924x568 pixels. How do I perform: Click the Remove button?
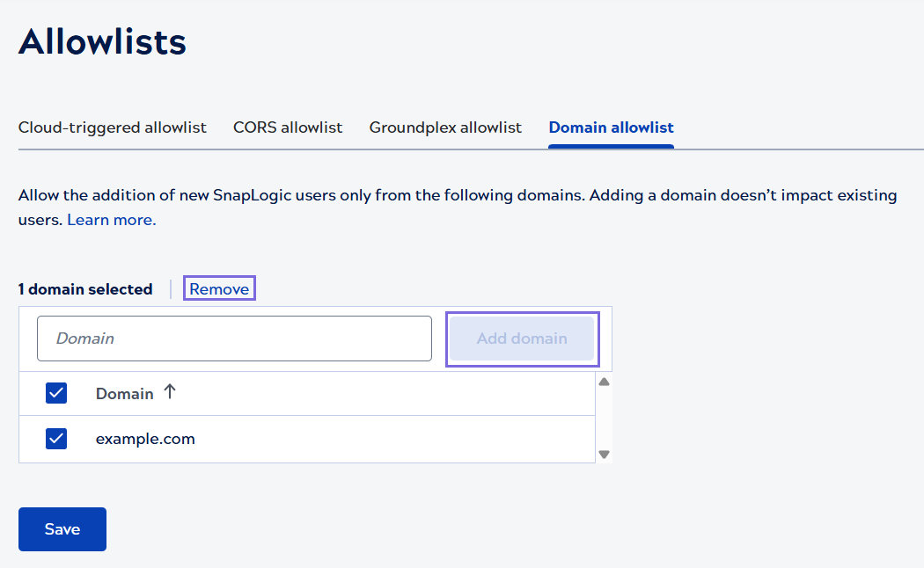pos(219,288)
